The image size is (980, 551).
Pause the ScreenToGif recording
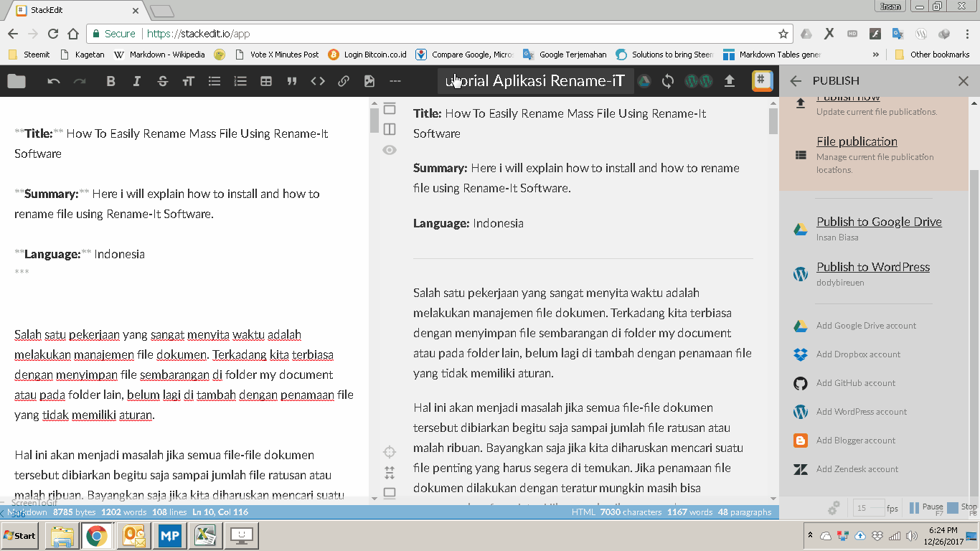926,508
